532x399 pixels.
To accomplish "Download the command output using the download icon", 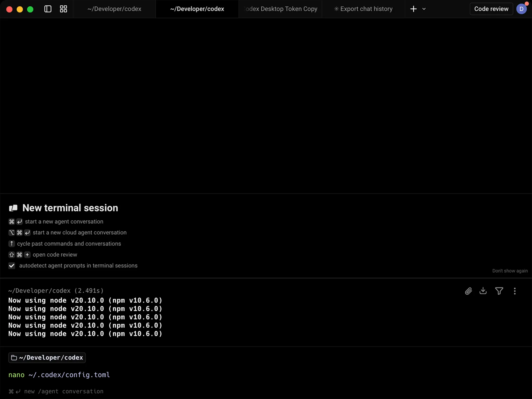I will click(483, 291).
